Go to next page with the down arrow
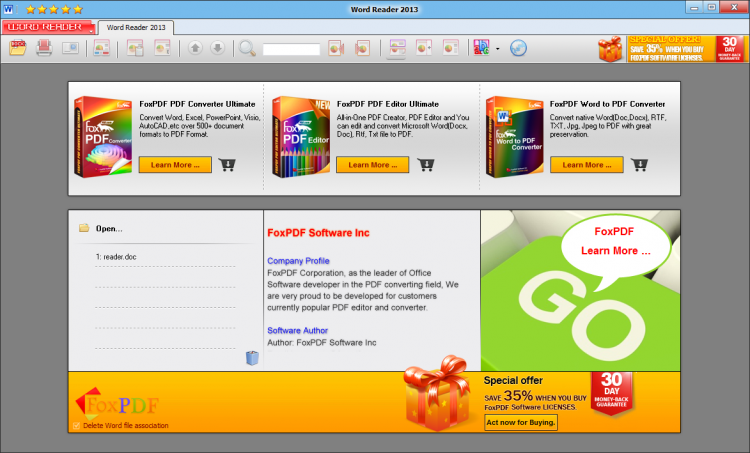Screen dimensions: 750x453 point(218,48)
